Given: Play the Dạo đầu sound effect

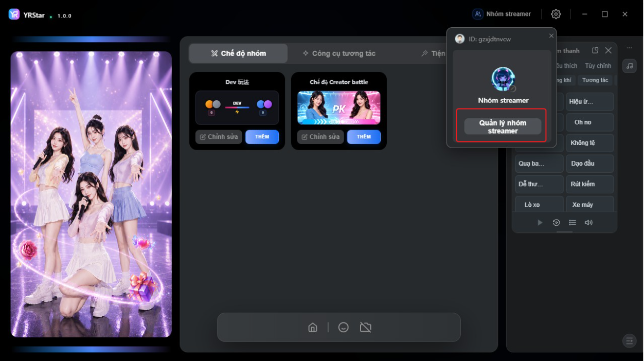Looking at the screenshot, I should (590, 164).
